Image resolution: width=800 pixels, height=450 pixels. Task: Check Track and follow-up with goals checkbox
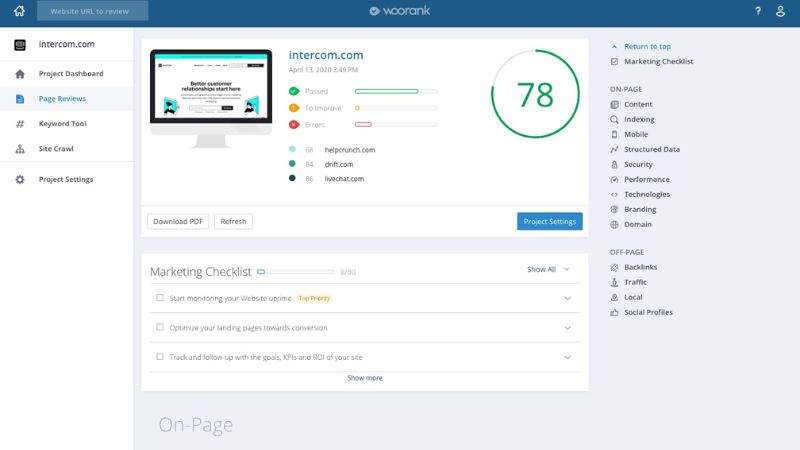[160, 357]
